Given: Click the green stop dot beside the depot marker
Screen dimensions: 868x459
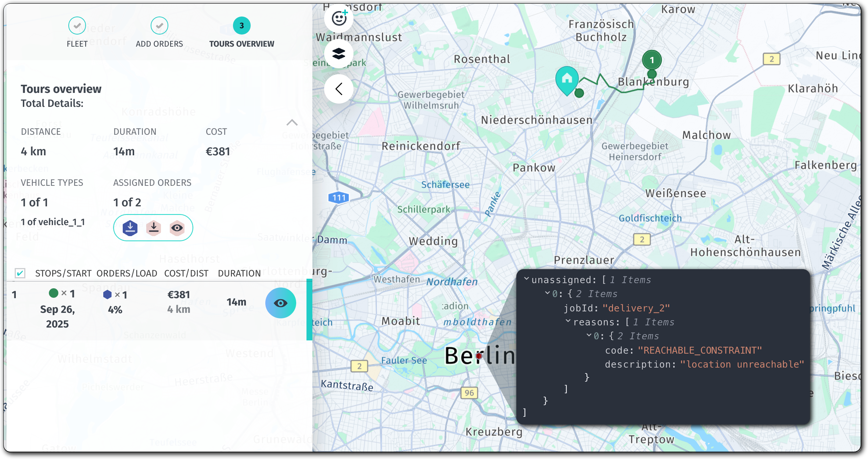Looking at the screenshot, I should [579, 93].
